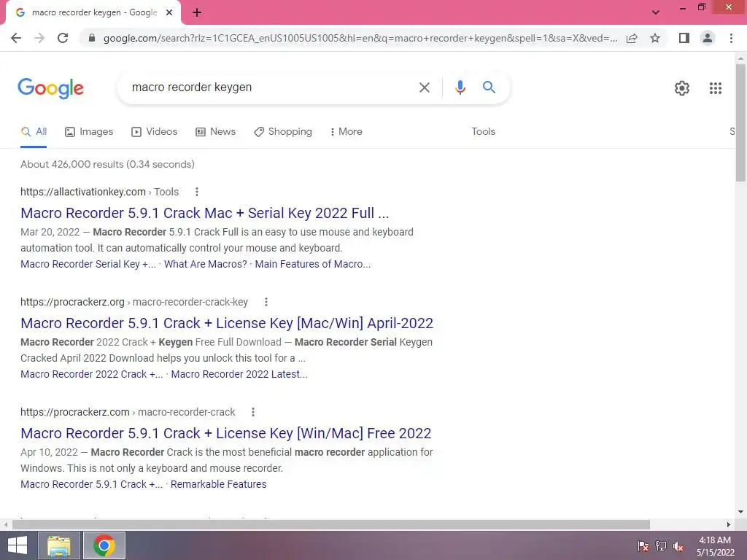Screen dimensions: 747x560
Task: Click the address bar URL
Action: [x=360, y=38]
